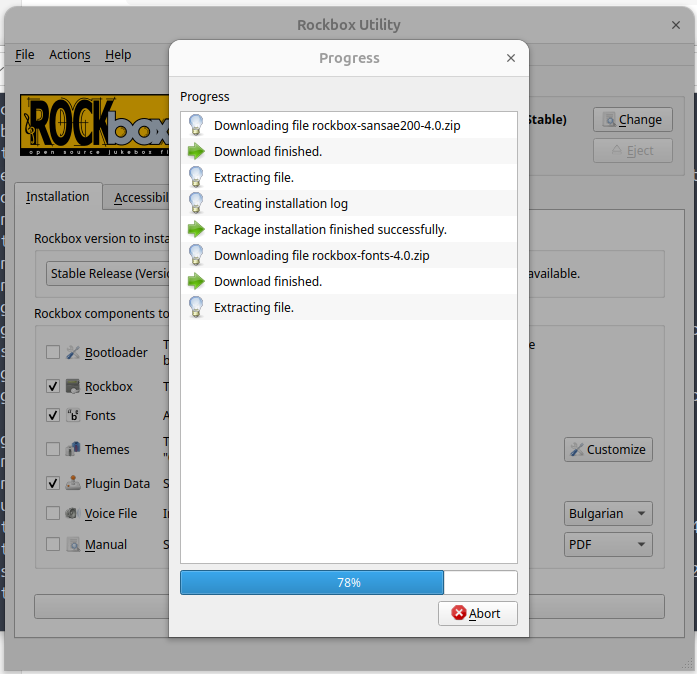The height and width of the screenshot is (674, 697).
Task: Click the Manual document icon
Action: (72, 544)
